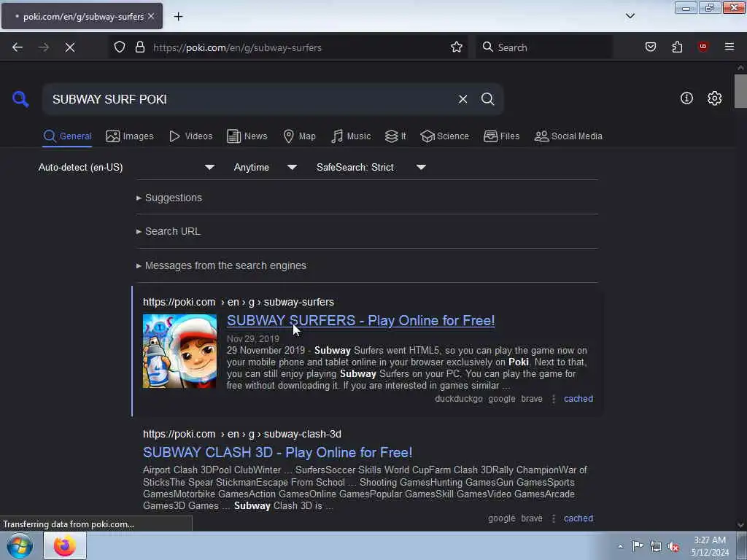Screen dimensions: 747x560
Task: Switch to the News search tab
Action: 247,136
